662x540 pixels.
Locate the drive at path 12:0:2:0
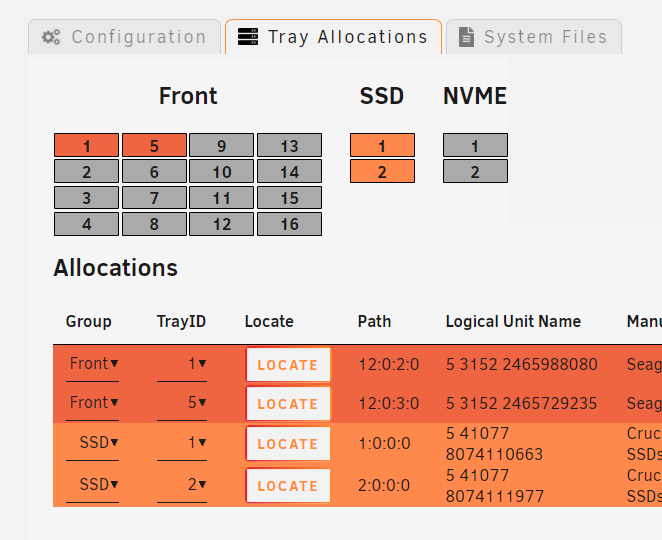288,365
